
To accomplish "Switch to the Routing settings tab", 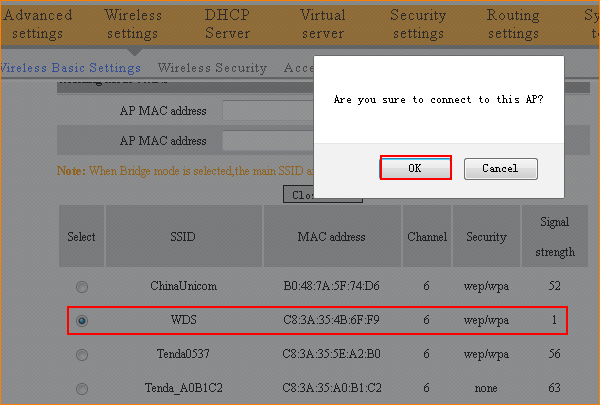I will [512, 24].
